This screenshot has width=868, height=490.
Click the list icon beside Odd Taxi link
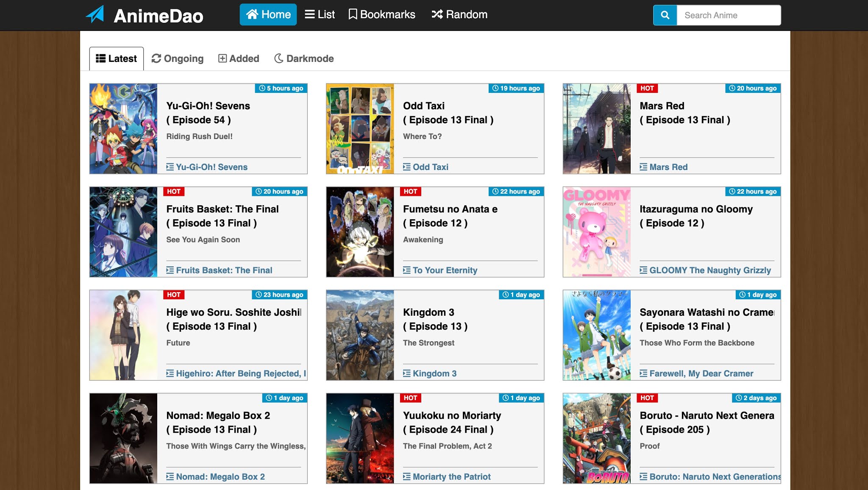point(406,167)
